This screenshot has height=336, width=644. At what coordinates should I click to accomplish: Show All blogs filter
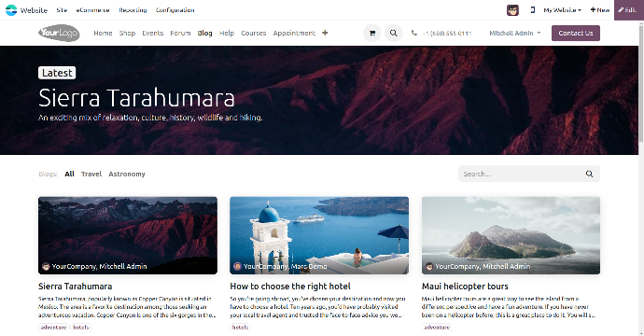click(x=69, y=174)
